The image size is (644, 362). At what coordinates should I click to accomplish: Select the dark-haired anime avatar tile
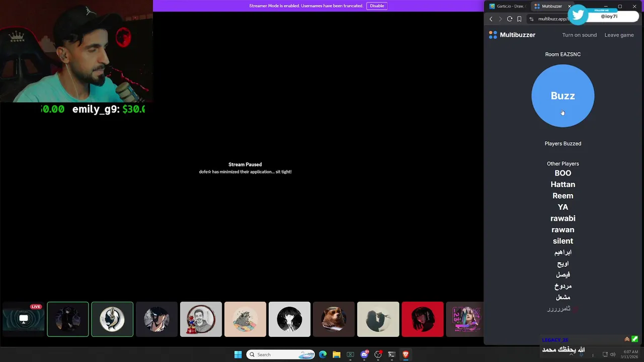click(x=156, y=319)
